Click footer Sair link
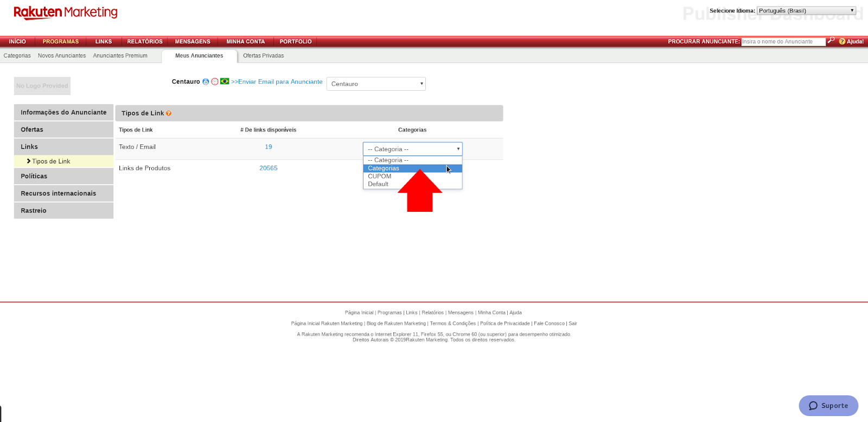The width and height of the screenshot is (868, 422). tap(573, 323)
